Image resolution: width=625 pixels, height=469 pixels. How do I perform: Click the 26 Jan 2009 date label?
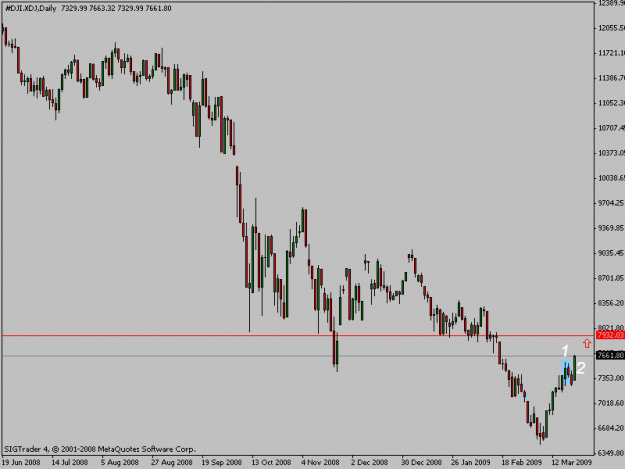coord(471,462)
